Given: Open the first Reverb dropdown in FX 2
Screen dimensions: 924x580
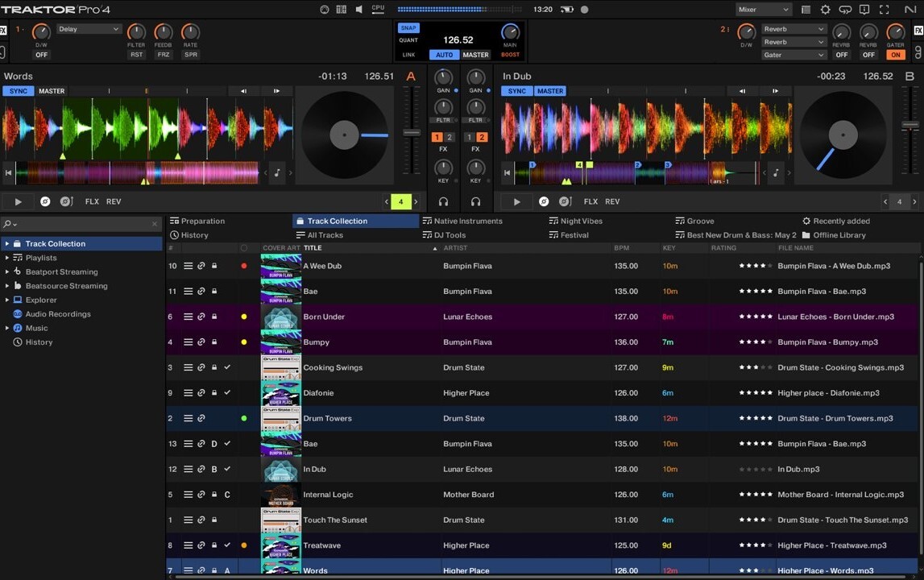Looking at the screenshot, I should coord(793,29).
